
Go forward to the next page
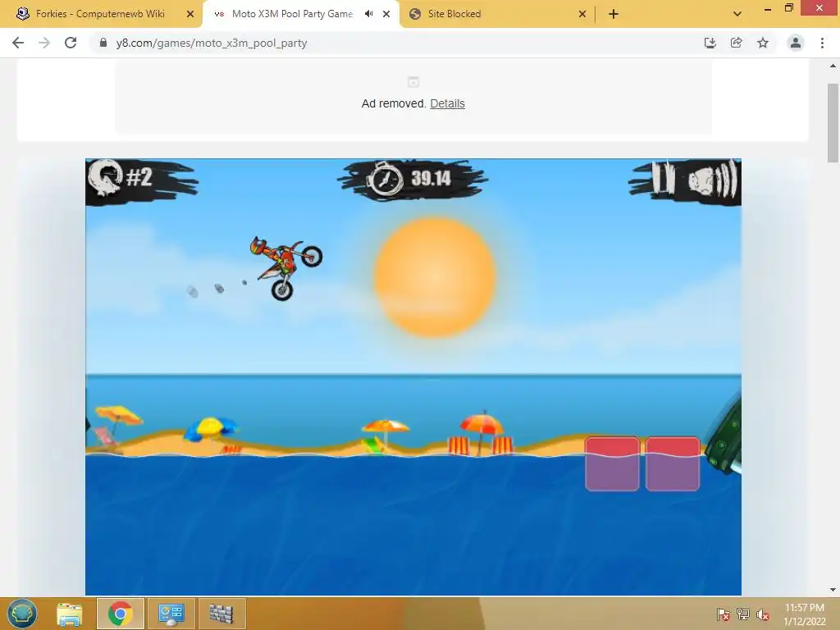pyautogui.click(x=44, y=43)
